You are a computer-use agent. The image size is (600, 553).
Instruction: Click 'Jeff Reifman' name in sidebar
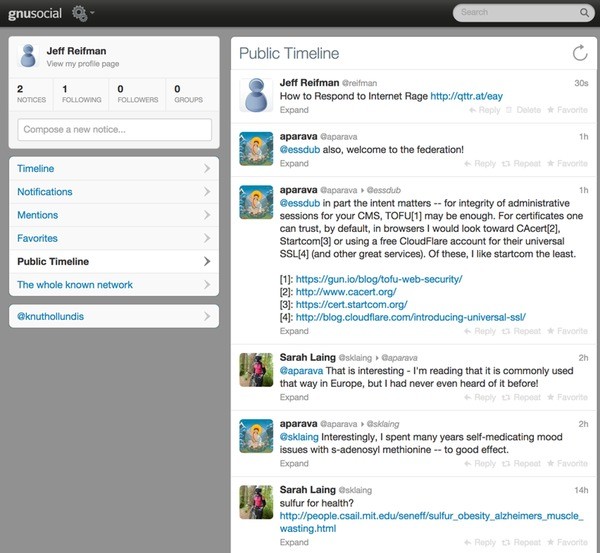point(77,51)
